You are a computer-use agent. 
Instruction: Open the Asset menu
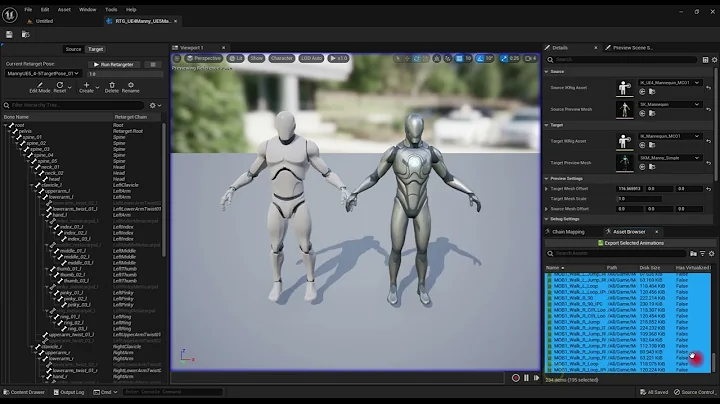coord(64,9)
